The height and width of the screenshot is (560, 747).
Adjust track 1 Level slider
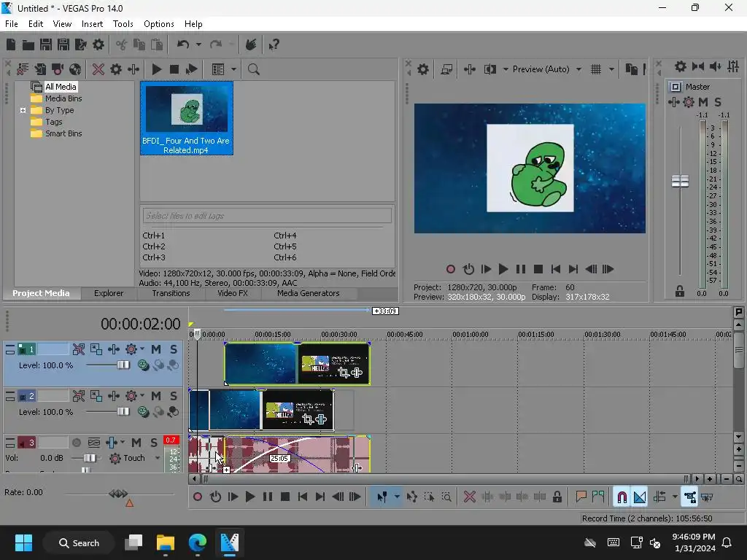point(123,365)
